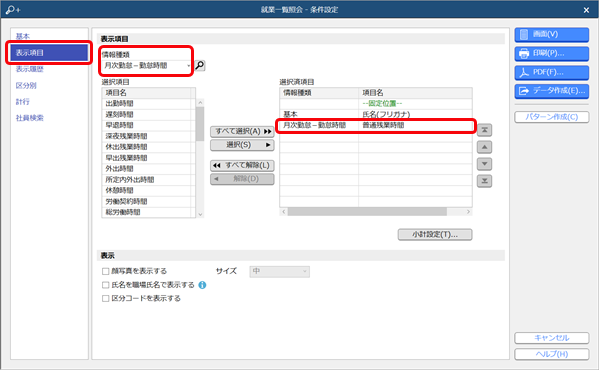The width and height of the screenshot is (599, 370).
Task: Click left arrow of 選択済項目 horizontal scrollbar
Action: (283, 212)
